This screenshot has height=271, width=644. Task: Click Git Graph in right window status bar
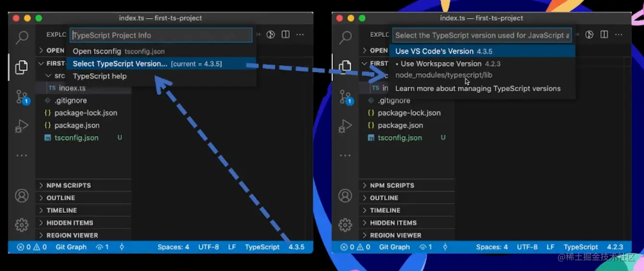pyautogui.click(x=395, y=247)
